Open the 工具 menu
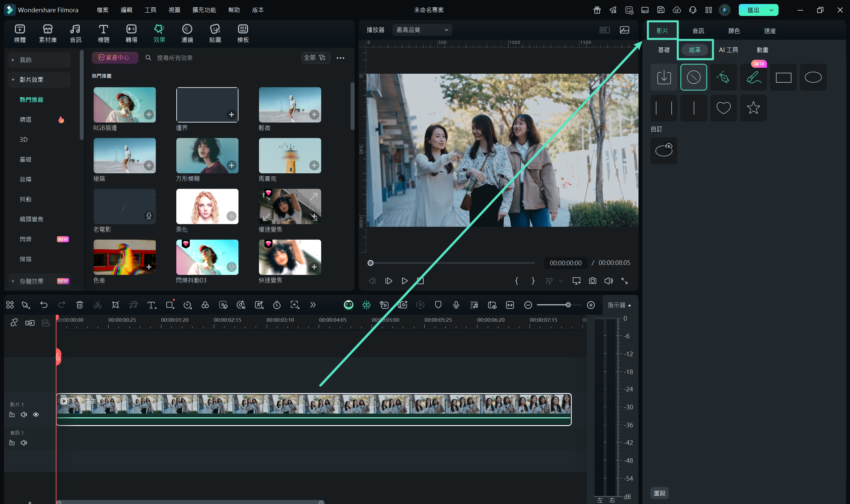This screenshot has height=504, width=850. pyautogui.click(x=150, y=10)
